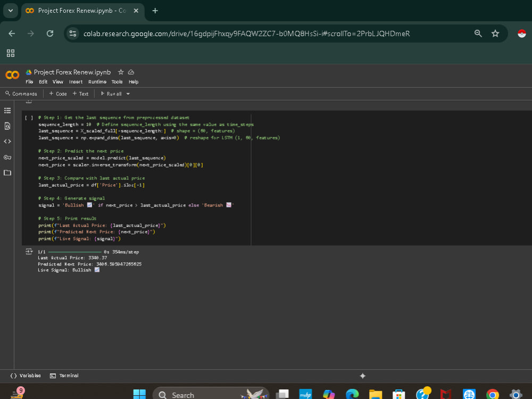Star the Project Forex Renew notebook
The width and height of the screenshot is (532, 399).
pos(121,72)
